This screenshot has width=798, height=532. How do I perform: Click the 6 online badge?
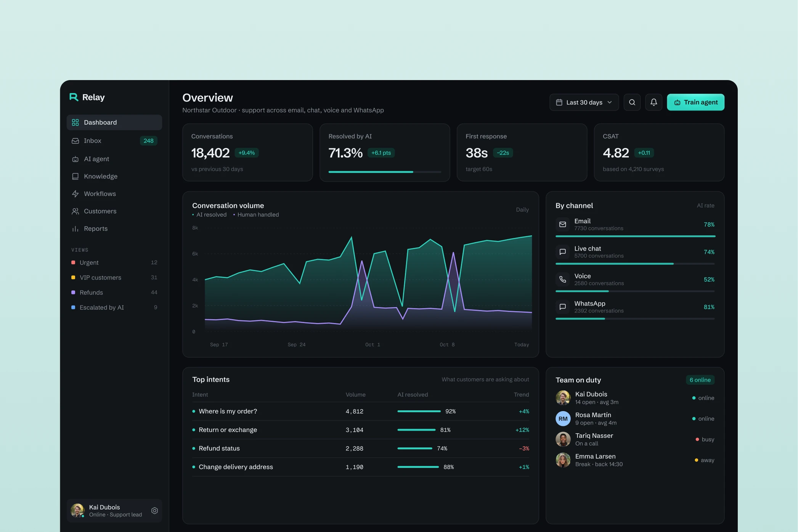[x=700, y=380]
